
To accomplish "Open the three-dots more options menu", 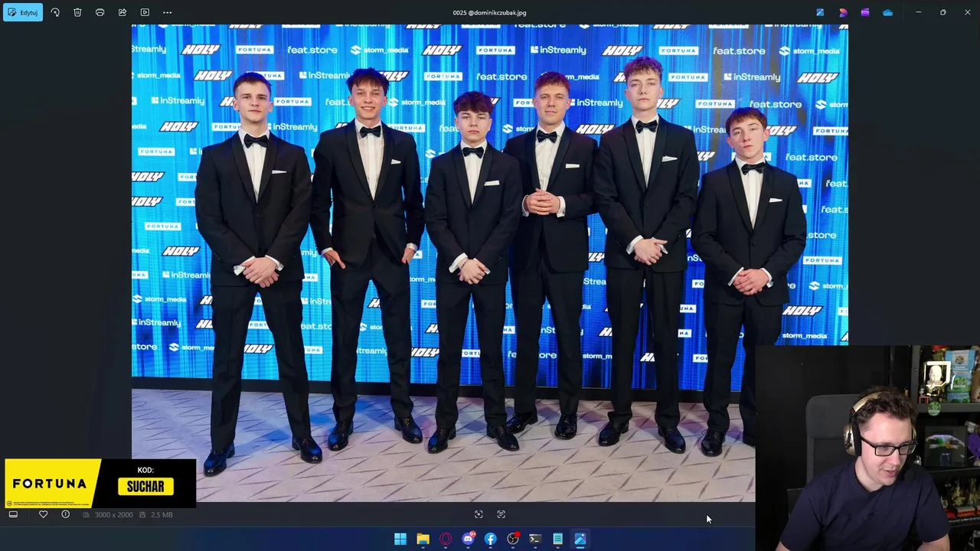I will 167,12.
